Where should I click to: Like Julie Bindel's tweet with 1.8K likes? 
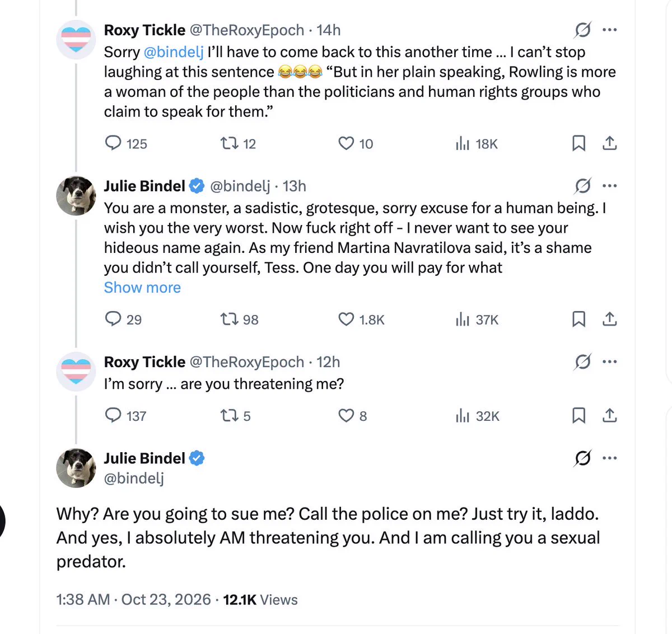click(361, 320)
